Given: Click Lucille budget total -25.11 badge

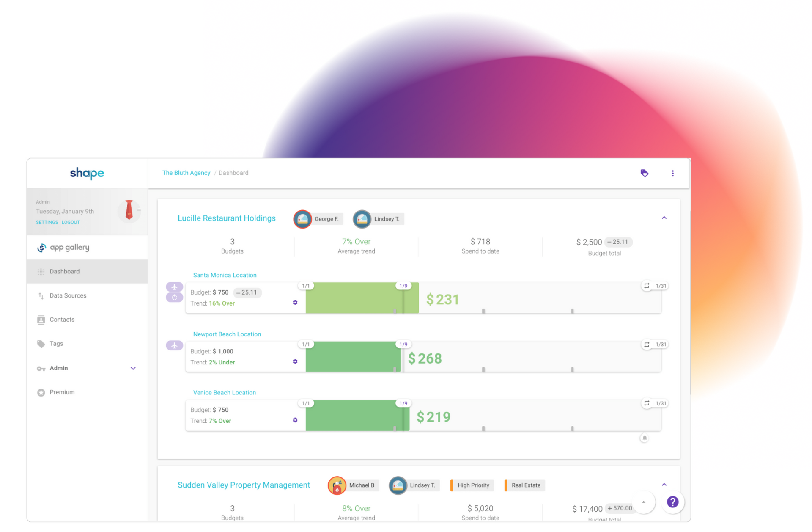Looking at the screenshot, I should click(x=618, y=242).
